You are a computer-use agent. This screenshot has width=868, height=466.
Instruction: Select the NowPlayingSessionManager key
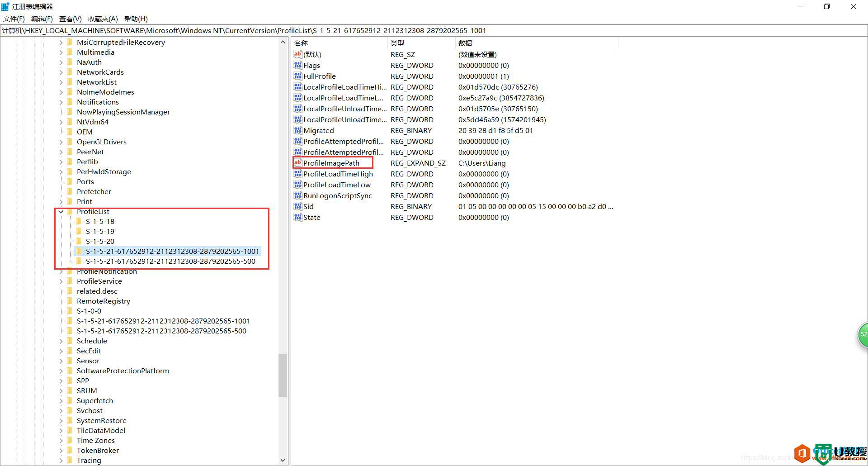click(x=123, y=112)
